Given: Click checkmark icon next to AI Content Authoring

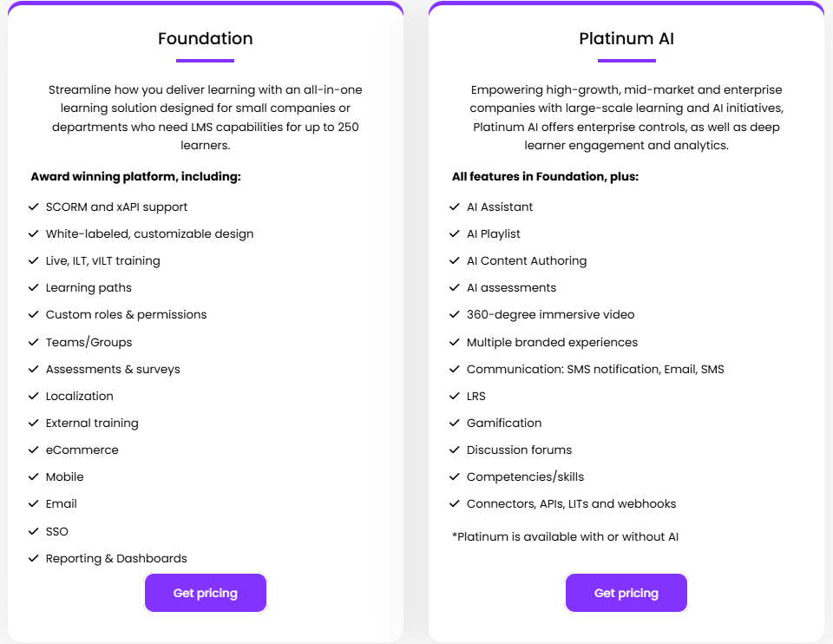Looking at the screenshot, I should [455, 261].
